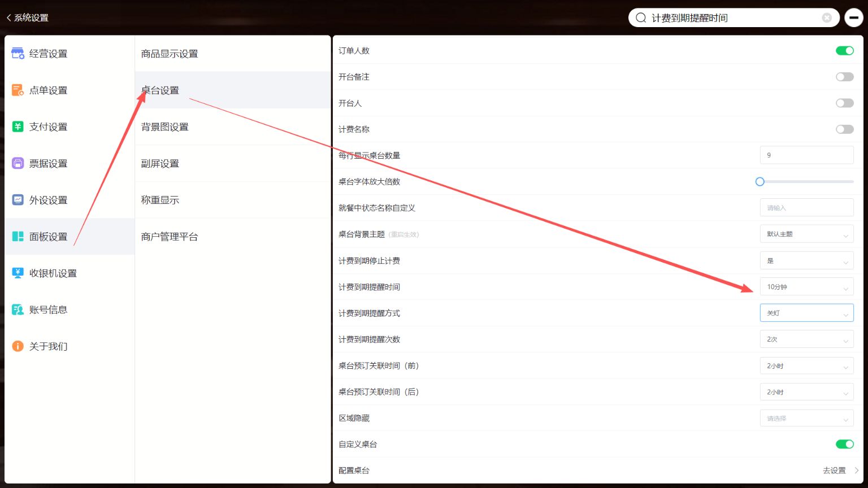
Task: Open the 计费到期停止计费 dropdown
Action: point(806,260)
